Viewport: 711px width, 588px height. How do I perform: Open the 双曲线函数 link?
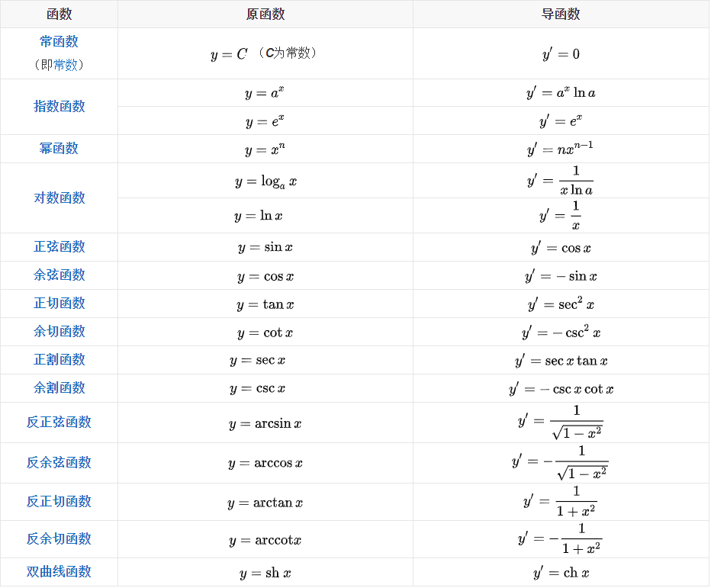[x=59, y=572]
